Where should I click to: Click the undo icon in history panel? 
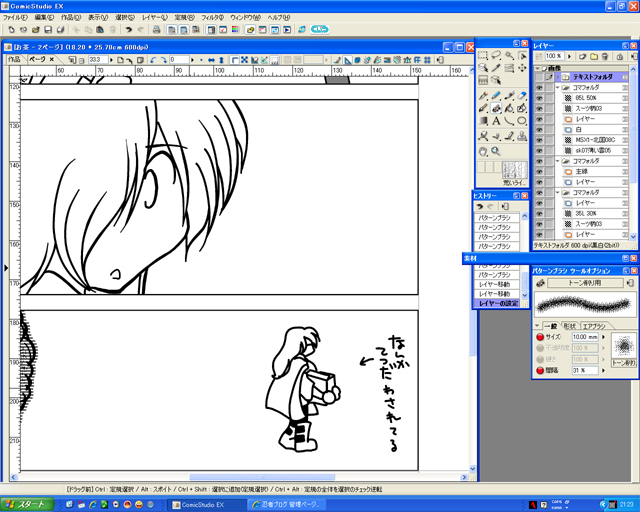point(480,207)
